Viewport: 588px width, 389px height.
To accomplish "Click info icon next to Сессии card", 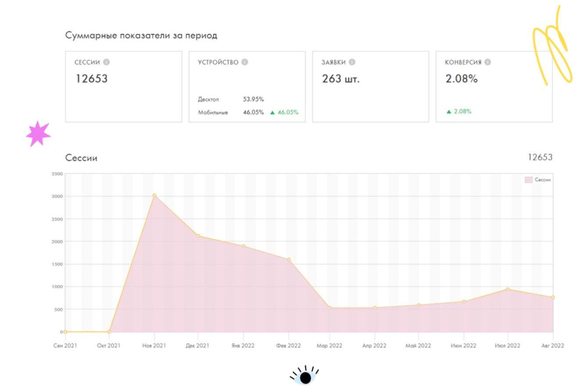I will (106, 62).
